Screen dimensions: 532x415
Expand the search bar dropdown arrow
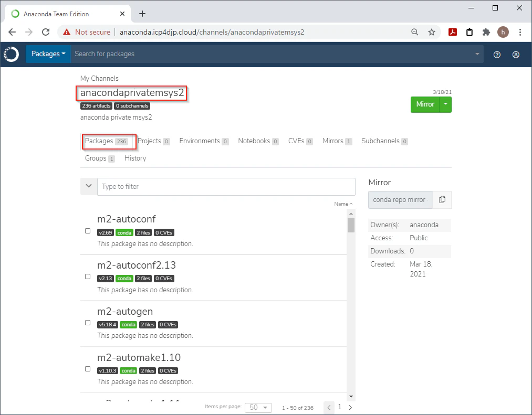477,54
